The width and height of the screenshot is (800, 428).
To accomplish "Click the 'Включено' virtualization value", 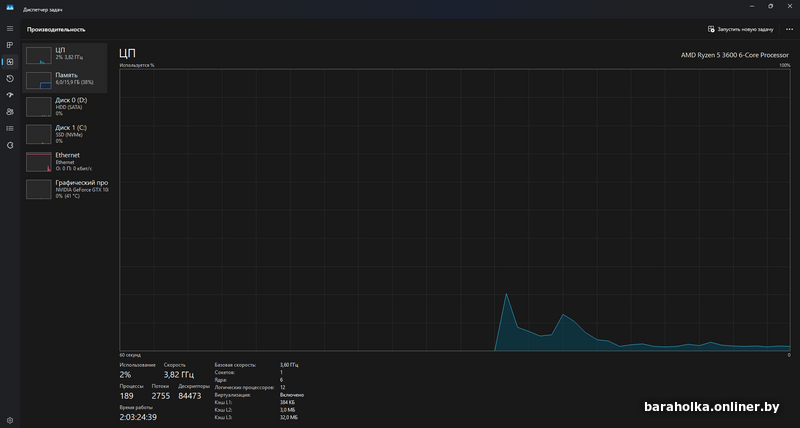I will click(x=292, y=395).
